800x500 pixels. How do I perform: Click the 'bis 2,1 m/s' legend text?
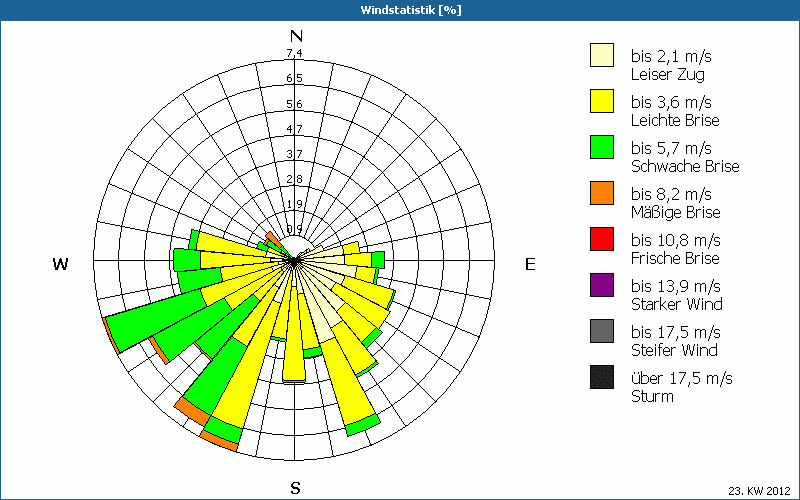click(671, 56)
